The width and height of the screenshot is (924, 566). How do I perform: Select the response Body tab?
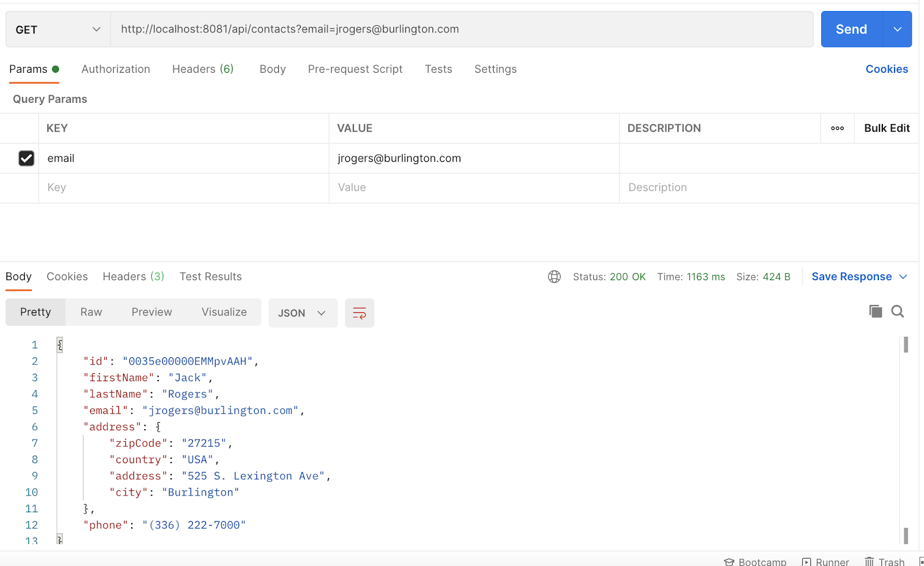click(x=18, y=277)
